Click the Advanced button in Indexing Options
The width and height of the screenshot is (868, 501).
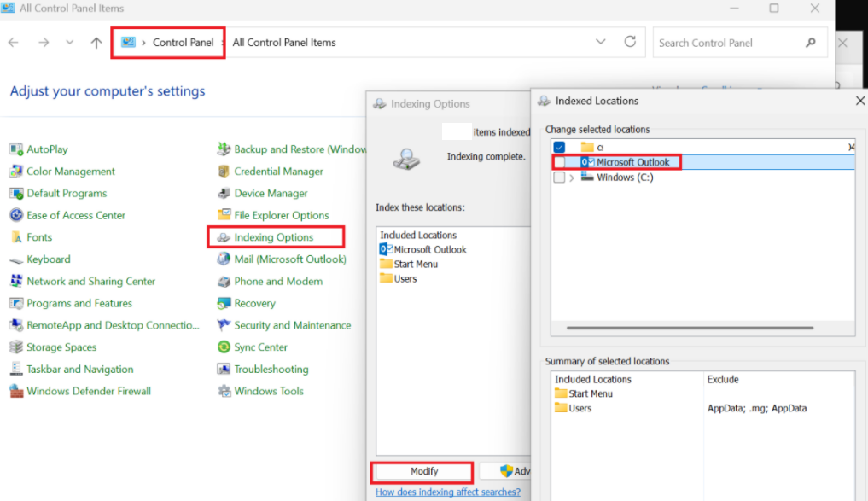(505, 471)
